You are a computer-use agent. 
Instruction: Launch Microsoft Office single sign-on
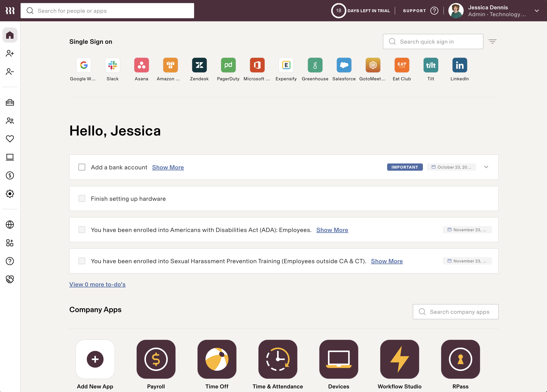(257, 65)
